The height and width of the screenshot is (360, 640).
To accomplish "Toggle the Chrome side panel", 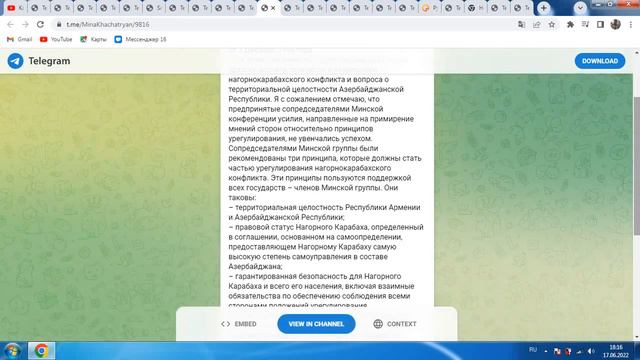I will (600, 24).
